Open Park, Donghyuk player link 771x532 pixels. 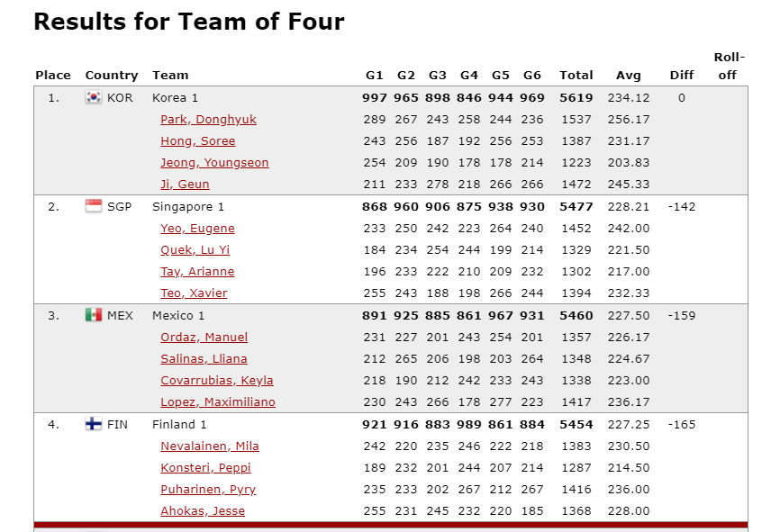pyautogui.click(x=208, y=120)
